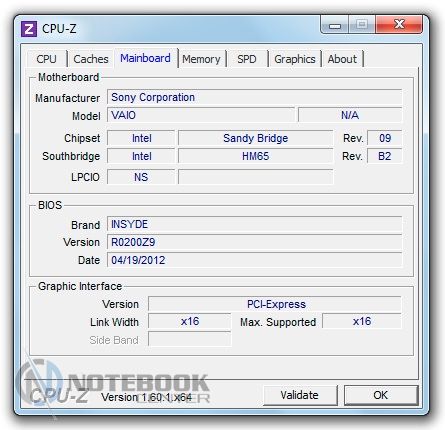Switch to the CPU tab
The height and width of the screenshot is (430, 445).
click(47, 59)
